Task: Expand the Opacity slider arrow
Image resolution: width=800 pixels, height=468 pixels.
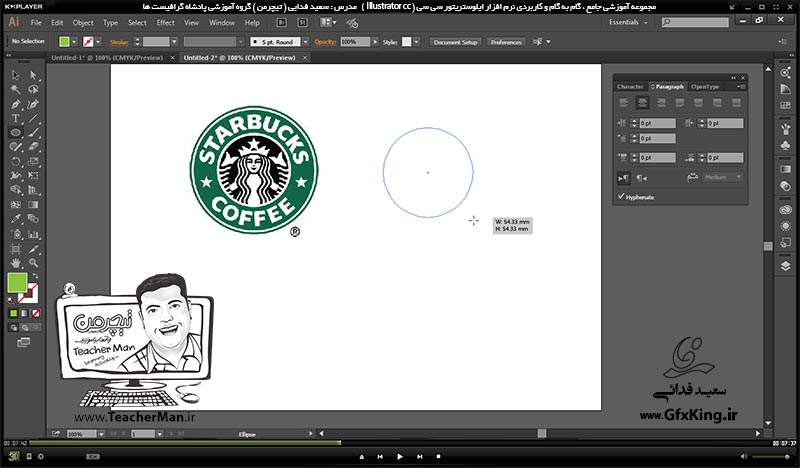Action: (376, 42)
